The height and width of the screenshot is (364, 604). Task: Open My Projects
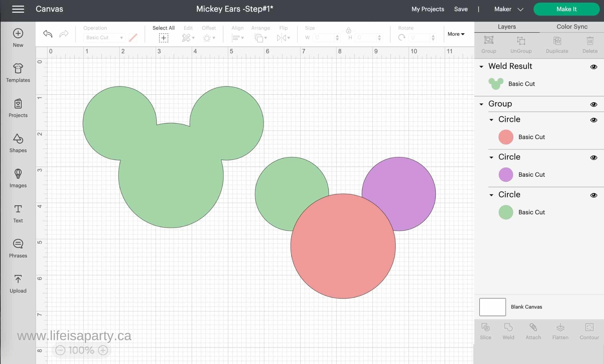[428, 9]
